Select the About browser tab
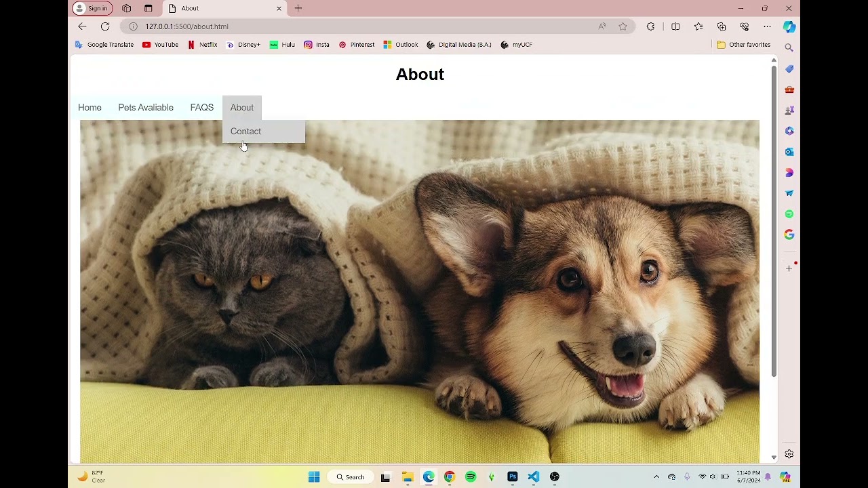This screenshot has height=488, width=868. click(x=224, y=9)
